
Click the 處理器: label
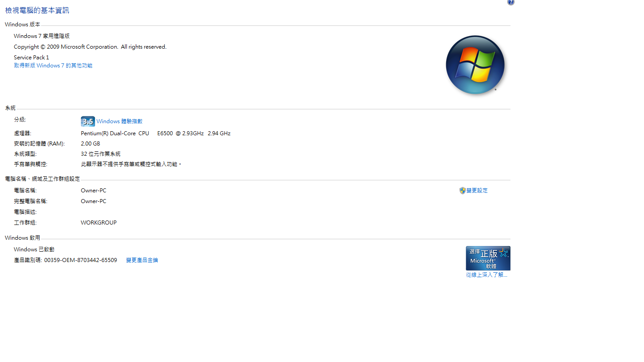22,133
